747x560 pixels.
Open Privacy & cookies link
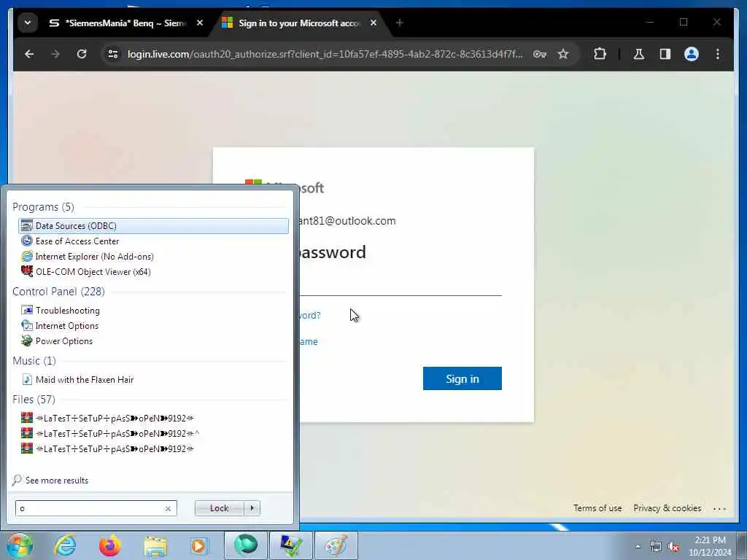[x=667, y=508]
